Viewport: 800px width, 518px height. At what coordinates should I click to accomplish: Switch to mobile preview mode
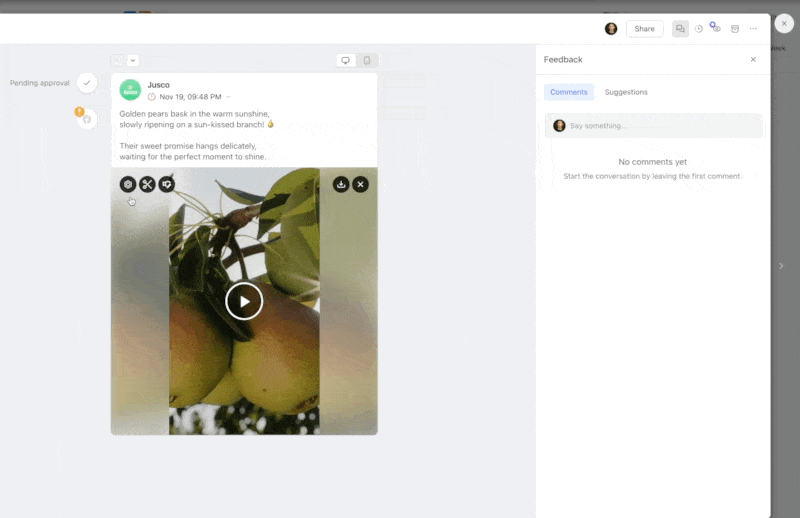pyautogui.click(x=367, y=61)
